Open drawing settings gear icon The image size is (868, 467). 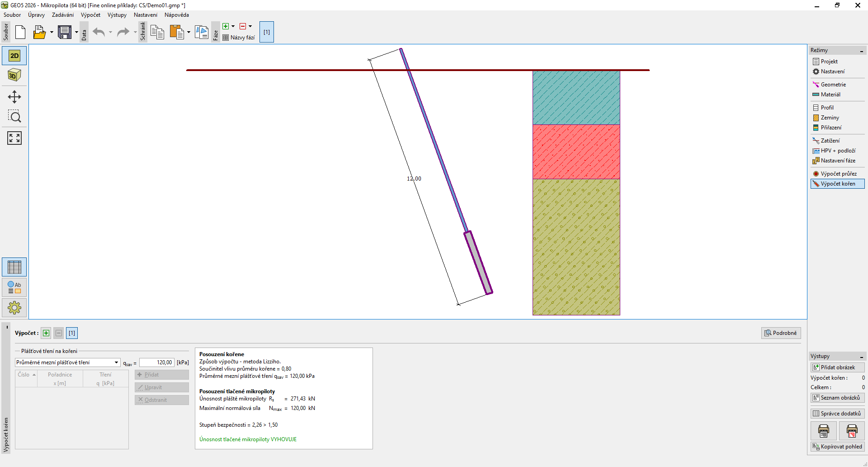(14, 308)
